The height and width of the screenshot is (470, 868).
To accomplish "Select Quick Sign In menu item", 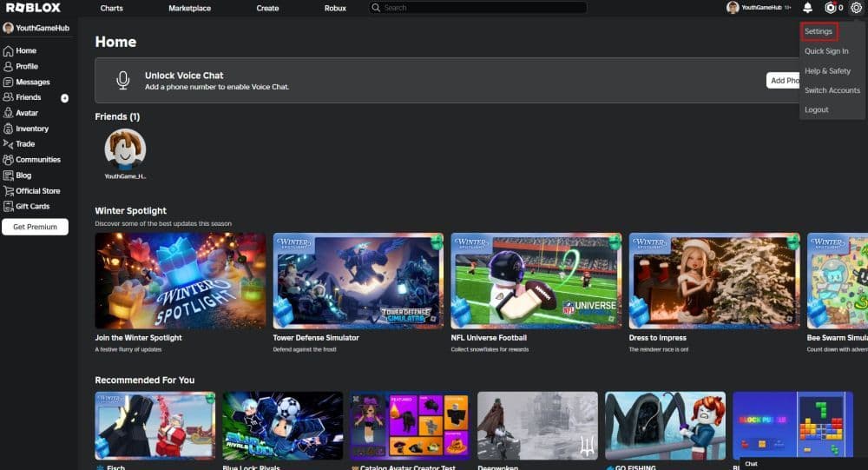I will click(826, 51).
